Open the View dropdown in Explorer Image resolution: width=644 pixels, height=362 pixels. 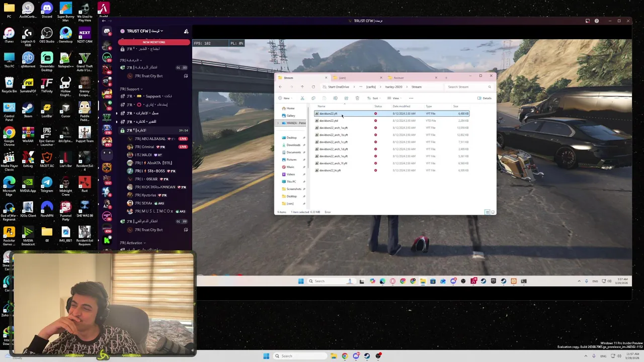[395, 98]
